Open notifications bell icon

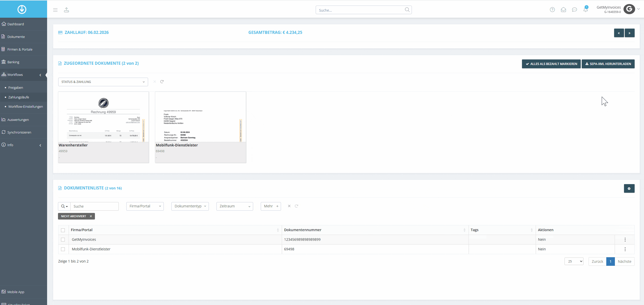[586, 10]
